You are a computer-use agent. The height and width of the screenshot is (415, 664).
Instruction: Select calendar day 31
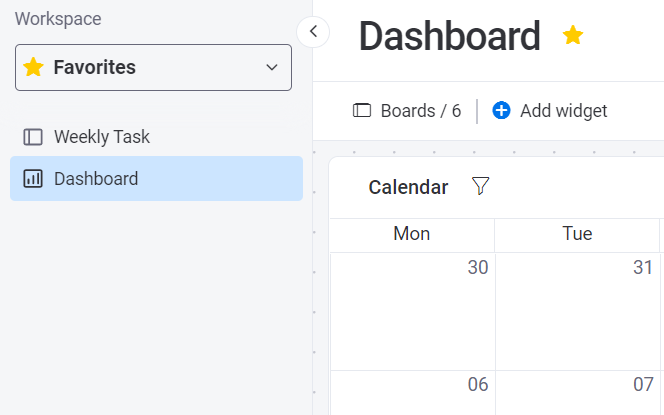[x=578, y=310]
